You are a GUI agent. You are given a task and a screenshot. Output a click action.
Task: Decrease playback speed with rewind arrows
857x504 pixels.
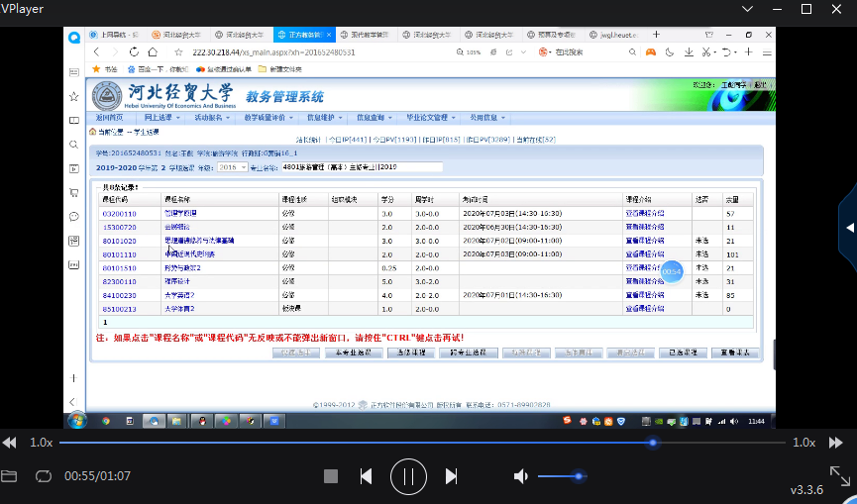pos(9,443)
